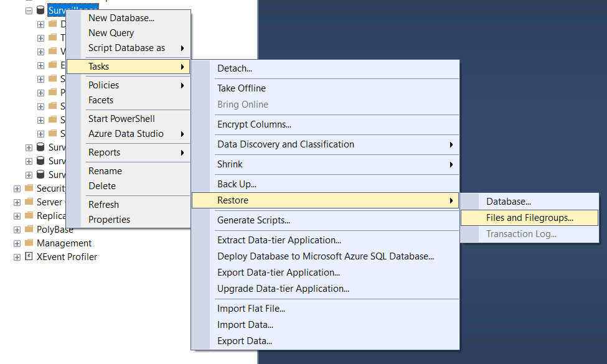This screenshot has height=364, width=607.
Task: Click the Surveillance database cylinder icon
Action: tap(40, 10)
